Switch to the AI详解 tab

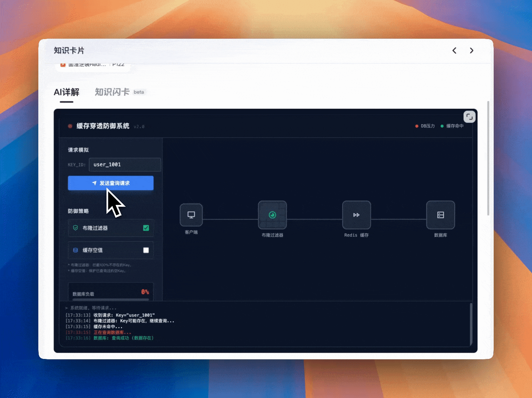click(x=67, y=92)
